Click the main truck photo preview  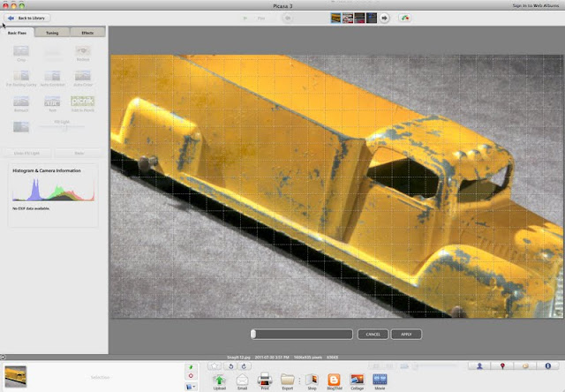tap(336, 186)
